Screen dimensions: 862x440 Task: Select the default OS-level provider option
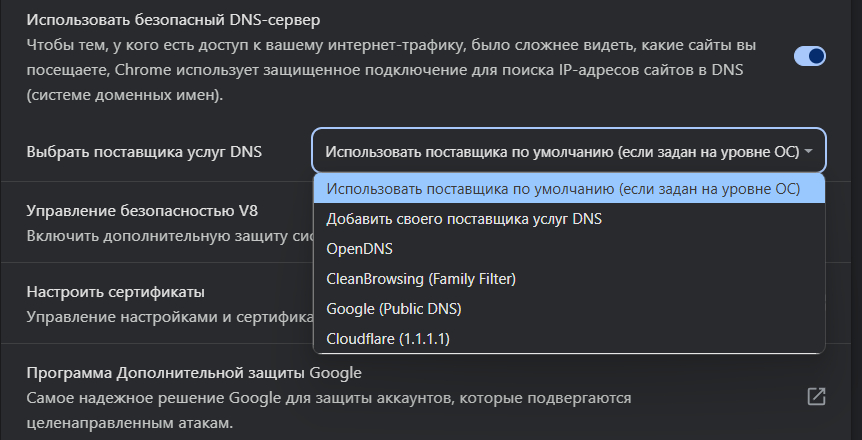click(x=569, y=189)
